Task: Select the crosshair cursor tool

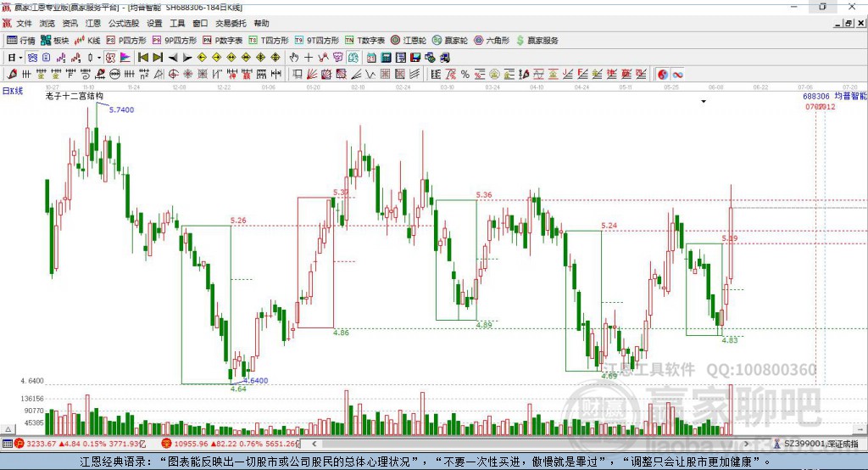Action: (309, 58)
